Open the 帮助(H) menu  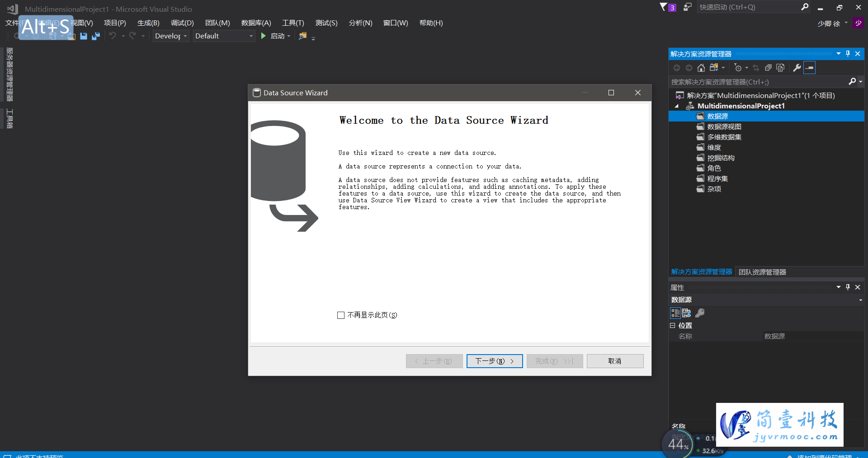(x=431, y=23)
